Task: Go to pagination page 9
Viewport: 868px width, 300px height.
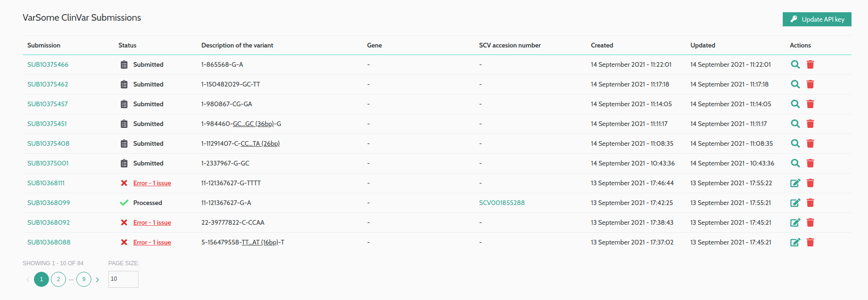Action: (84, 279)
